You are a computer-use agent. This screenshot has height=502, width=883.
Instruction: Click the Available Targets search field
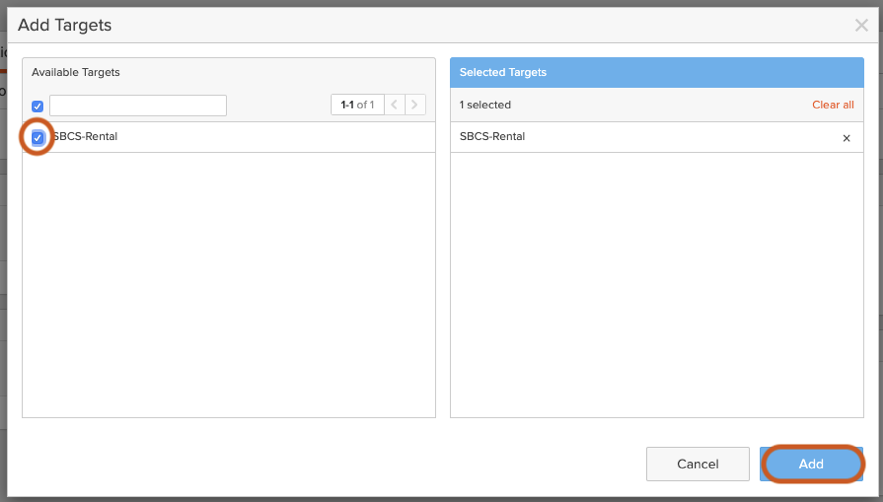click(x=138, y=105)
